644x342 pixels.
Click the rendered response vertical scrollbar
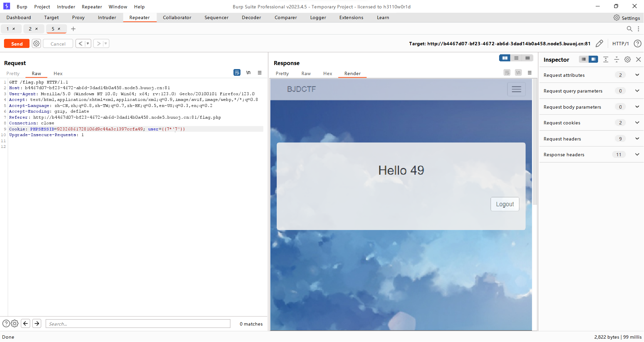[x=535, y=142]
